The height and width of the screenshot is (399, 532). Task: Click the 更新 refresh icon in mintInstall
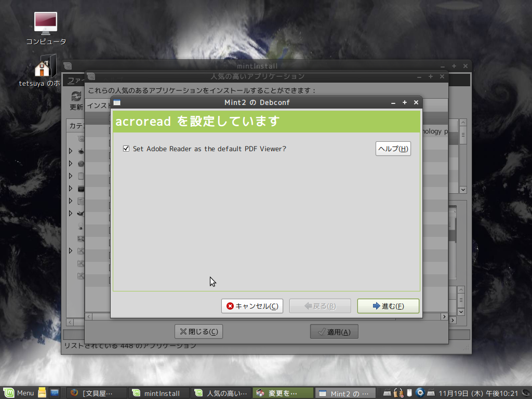point(76,97)
